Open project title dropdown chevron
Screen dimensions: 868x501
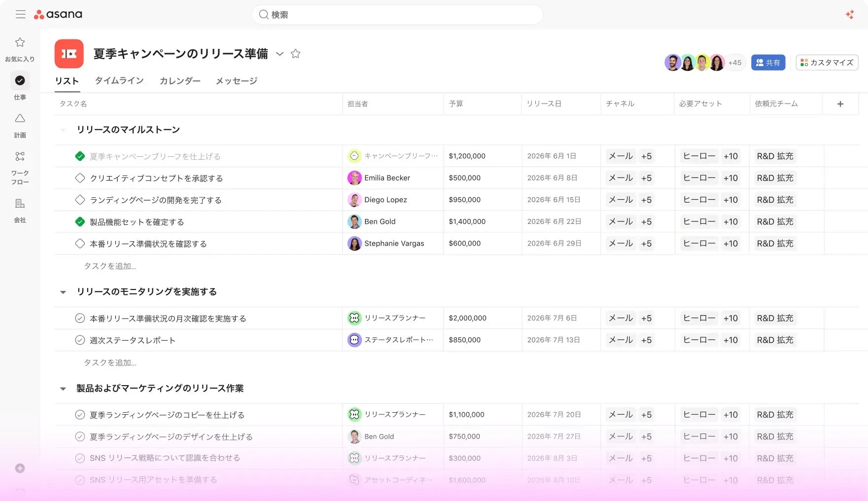pyautogui.click(x=279, y=54)
